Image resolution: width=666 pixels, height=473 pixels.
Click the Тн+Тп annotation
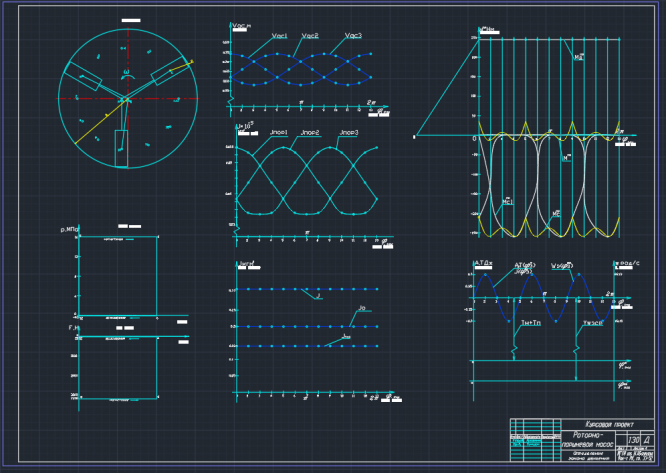[531, 324]
